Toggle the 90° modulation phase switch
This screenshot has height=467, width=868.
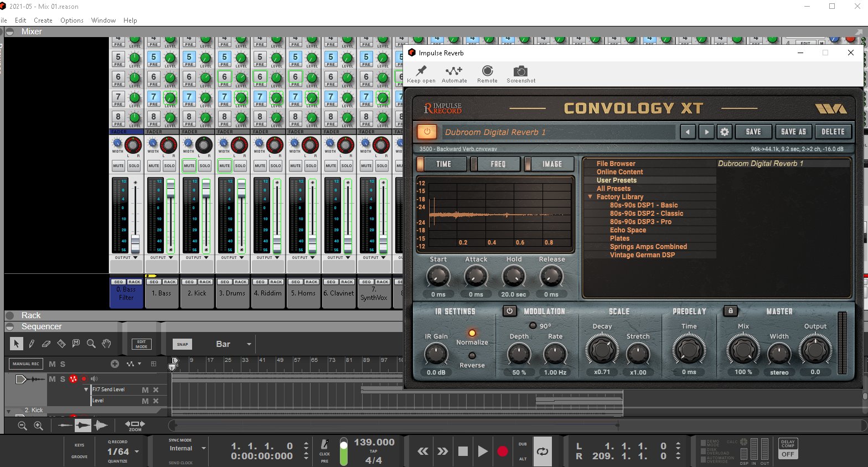click(x=533, y=325)
